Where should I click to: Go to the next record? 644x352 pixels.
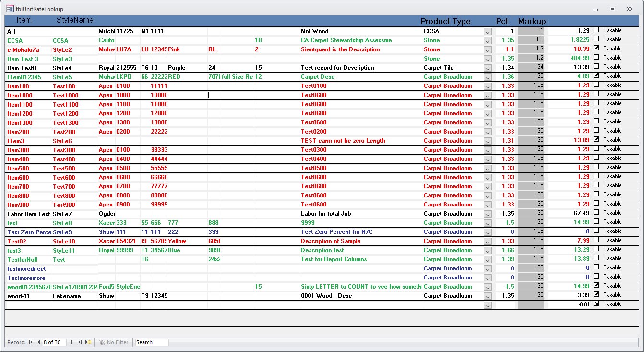72,342
